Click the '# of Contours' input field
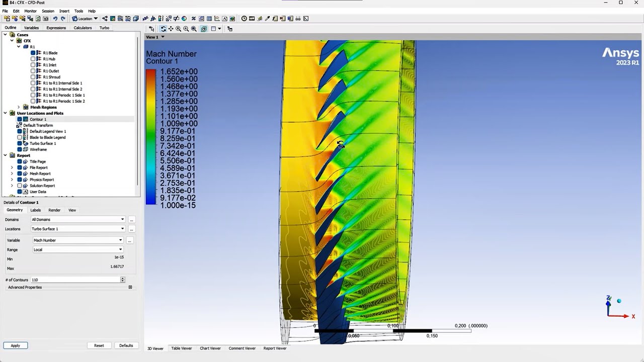The height and width of the screenshot is (362, 644). click(75, 280)
